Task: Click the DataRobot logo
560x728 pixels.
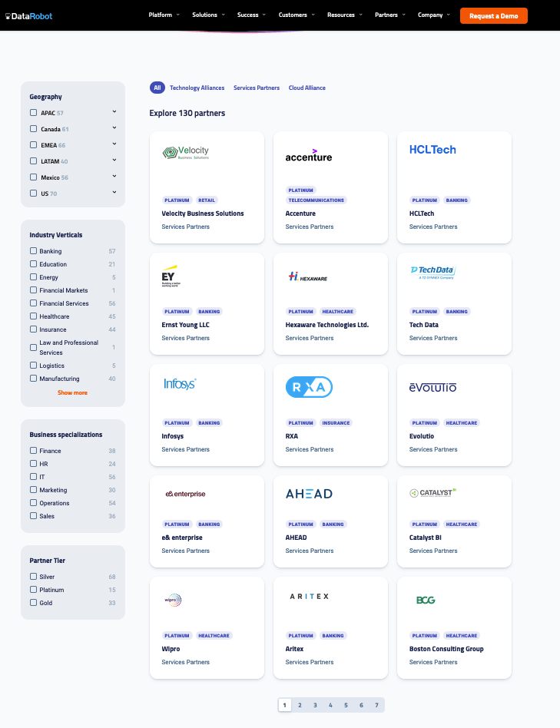Action: (28, 16)
